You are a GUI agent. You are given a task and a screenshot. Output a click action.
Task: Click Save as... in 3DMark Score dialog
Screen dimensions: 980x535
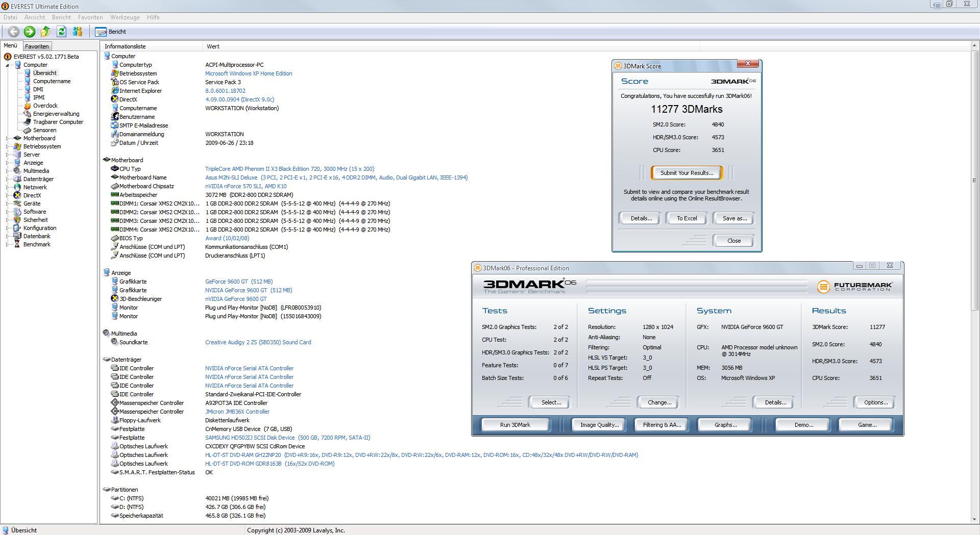click(734, 218)
